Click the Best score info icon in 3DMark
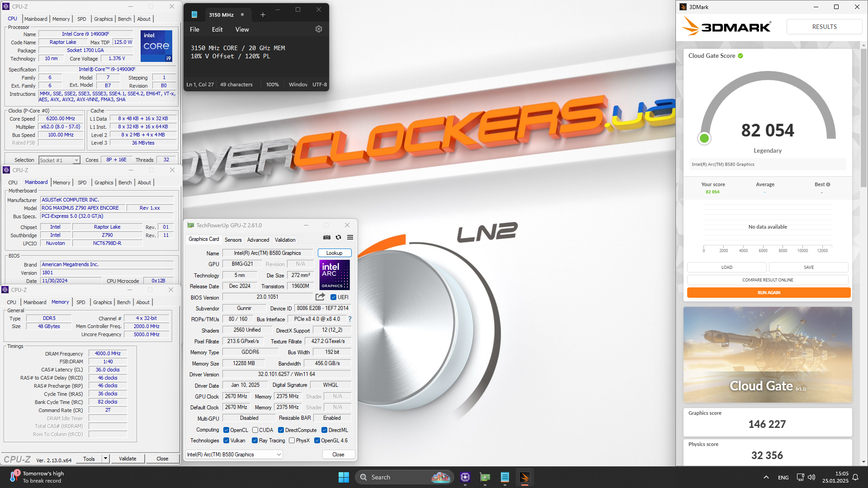Screen dimensions: 868x488 (x=828, y=184)
